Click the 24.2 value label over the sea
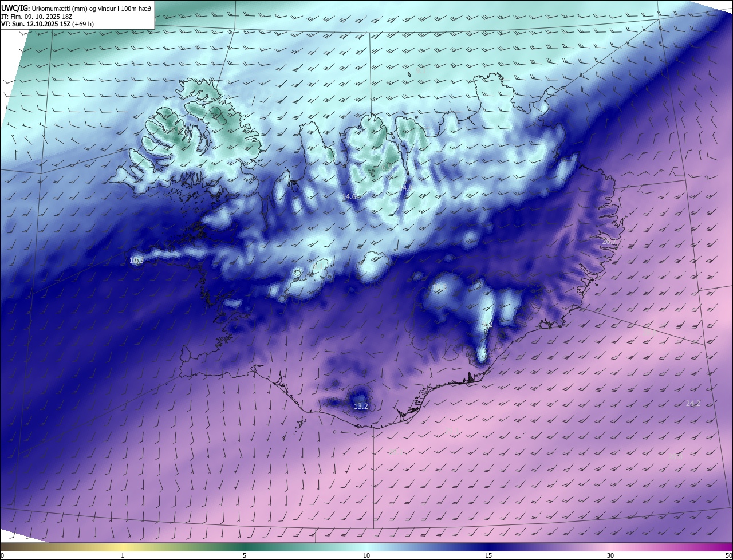This screenshot has height=560, width=733. pos(693,403)
